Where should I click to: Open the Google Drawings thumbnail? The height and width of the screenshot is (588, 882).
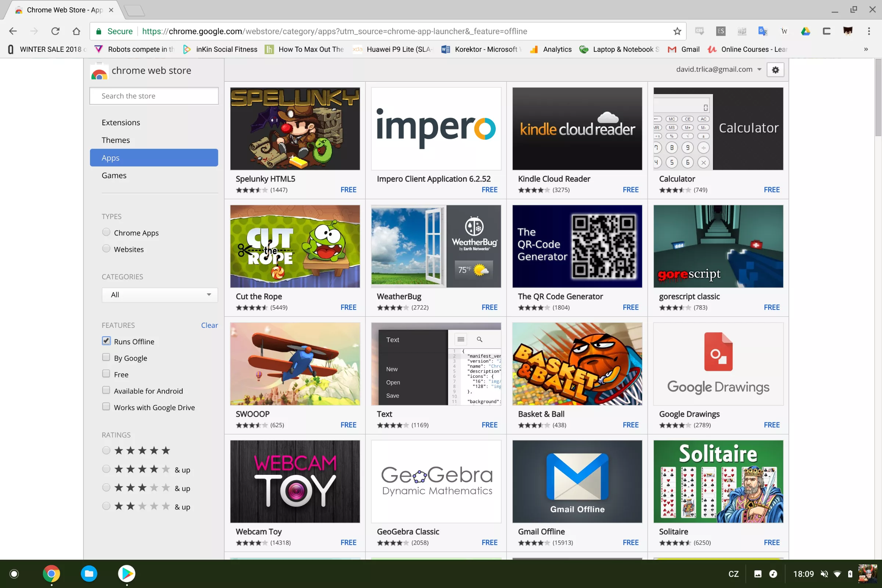click(718, 364)
